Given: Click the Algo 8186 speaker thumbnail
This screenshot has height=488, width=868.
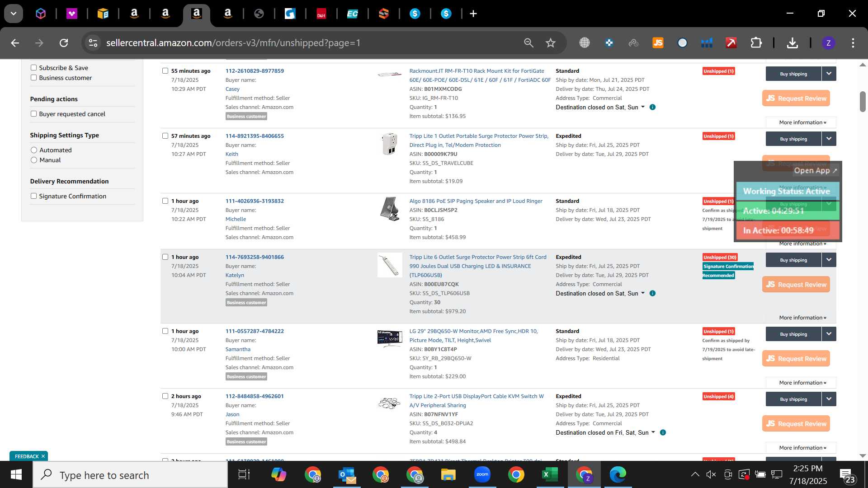Looking at the screenshot, I should (x=389, y=209).
